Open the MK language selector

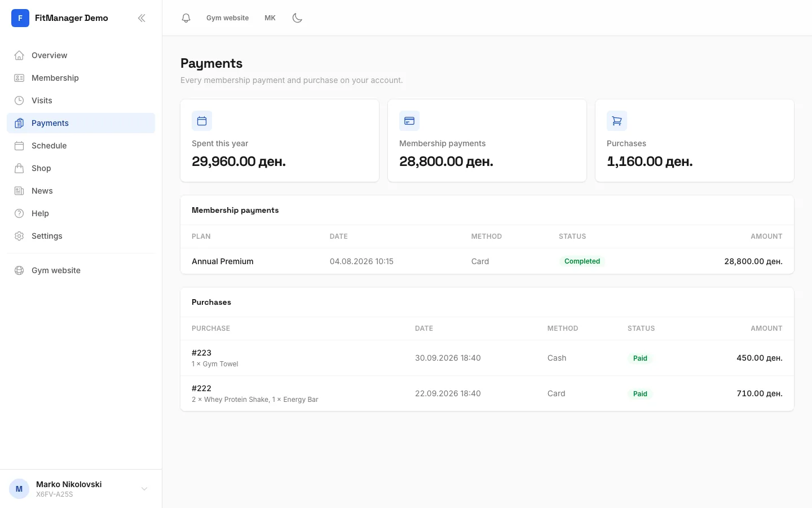[270, 18]
